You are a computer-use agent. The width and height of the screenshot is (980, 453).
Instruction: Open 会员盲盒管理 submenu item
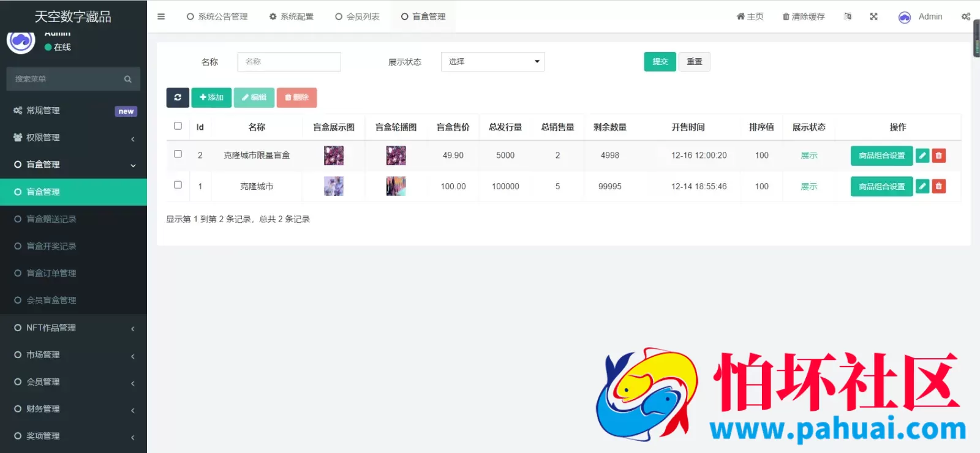tap(73, 300)
